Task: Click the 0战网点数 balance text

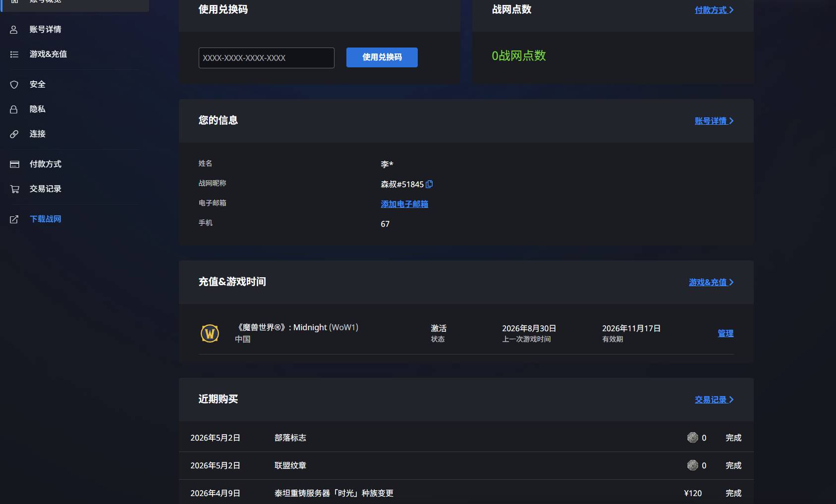Action: pyautogui.click(x=518, y=55)
